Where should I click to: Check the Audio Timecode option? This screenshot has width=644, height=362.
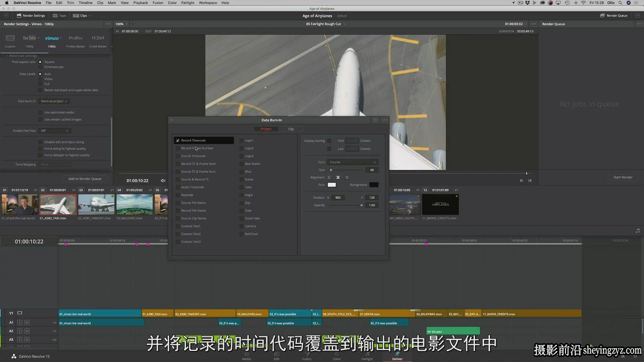coord(178,187)
